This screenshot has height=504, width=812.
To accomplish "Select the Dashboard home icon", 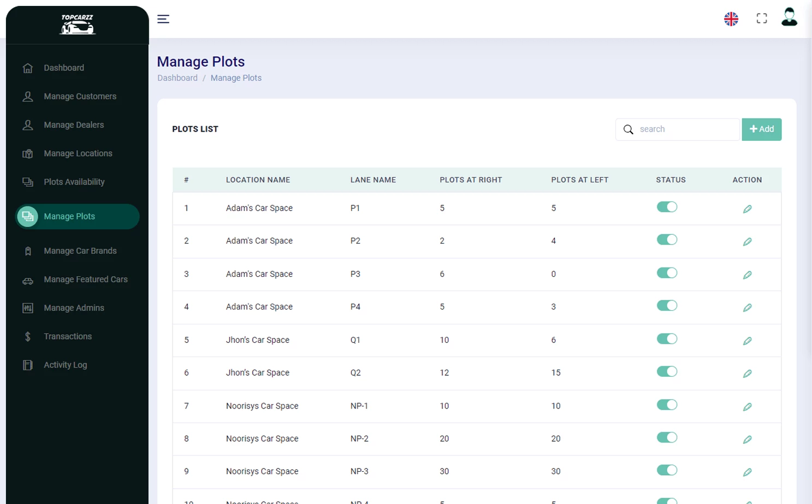I will tap(27, 68).
